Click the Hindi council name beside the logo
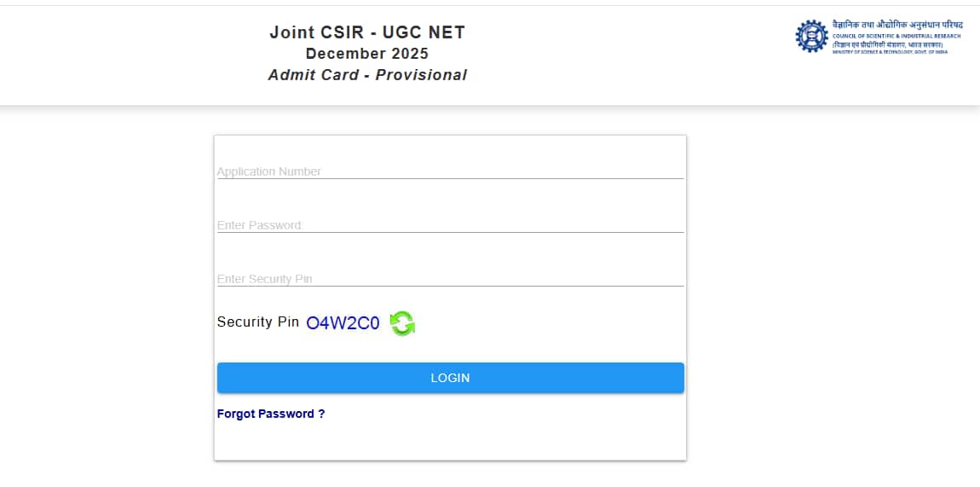The width and height of the screenshot is (980, 487). tap(897, 25)
